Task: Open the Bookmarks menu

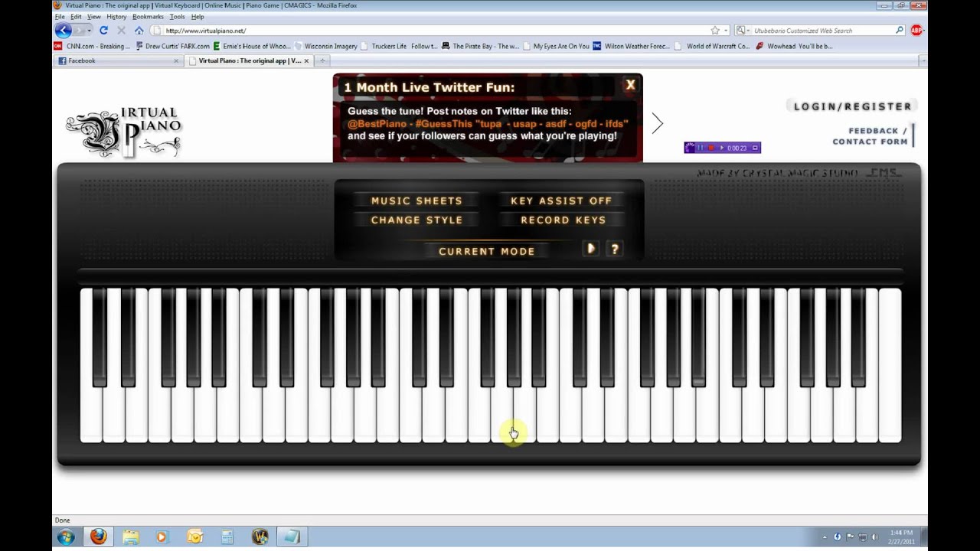Action: click(148, 16)
